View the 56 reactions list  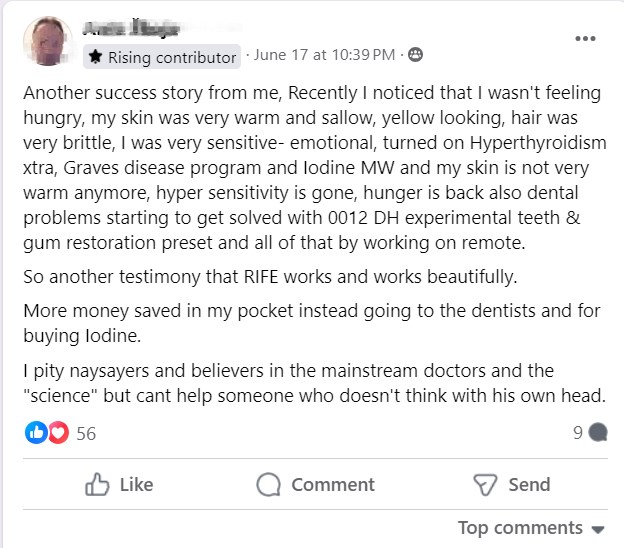[x=86, y=434]
